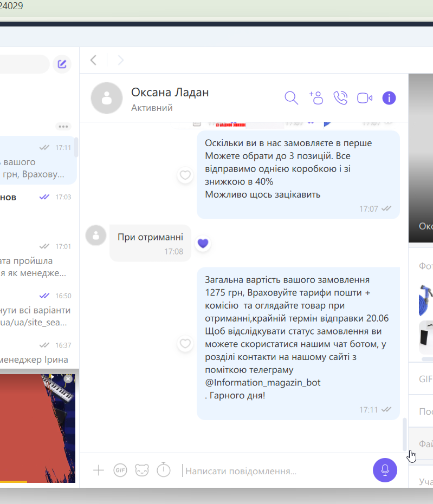Click the search field in chat list
This screenshot has width=433, height=504.
point(24,64)
